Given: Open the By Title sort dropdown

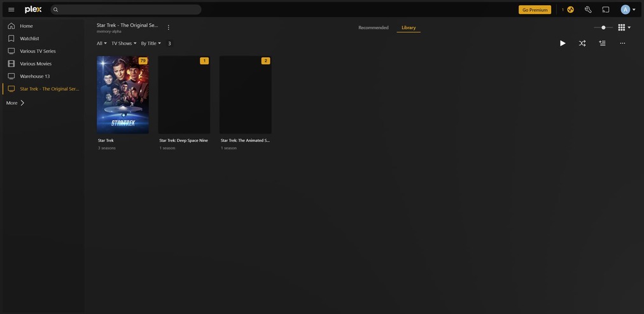Looking at the screenshot, I should [151, 43].
